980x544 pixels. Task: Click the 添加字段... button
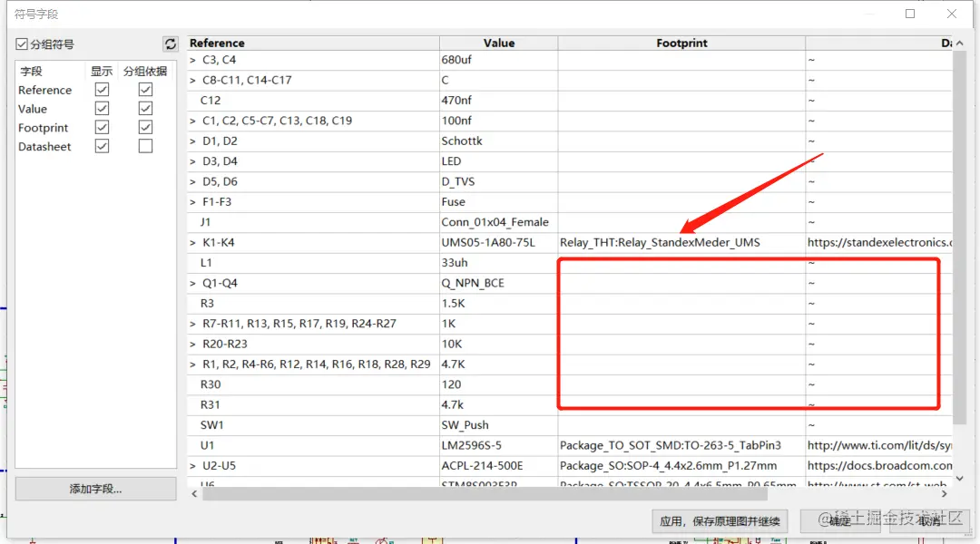95,489
